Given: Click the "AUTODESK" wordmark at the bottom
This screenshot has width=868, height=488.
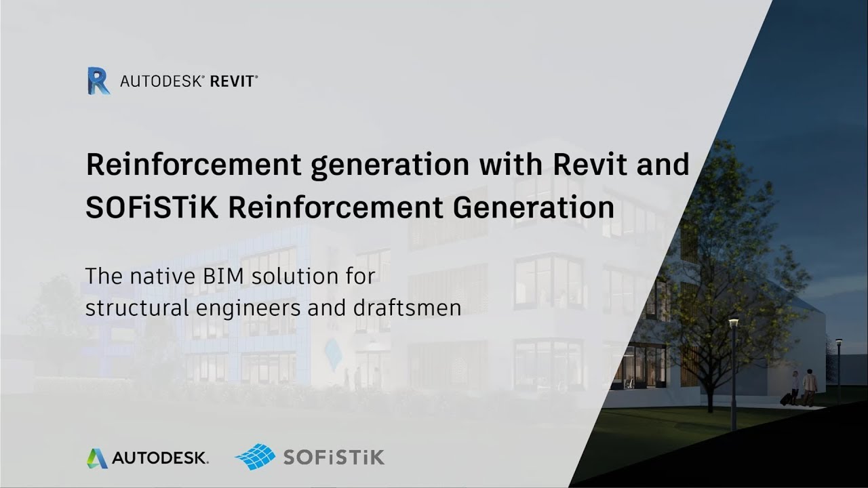Looking at the screenshot, I should (160, 459).
